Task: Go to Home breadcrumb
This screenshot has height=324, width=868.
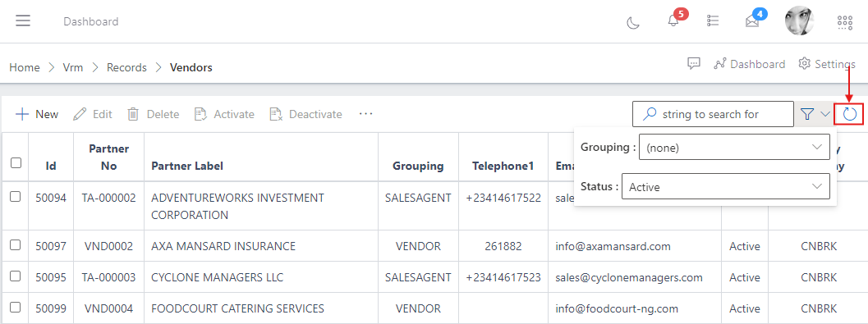Action: click(25, 67)
